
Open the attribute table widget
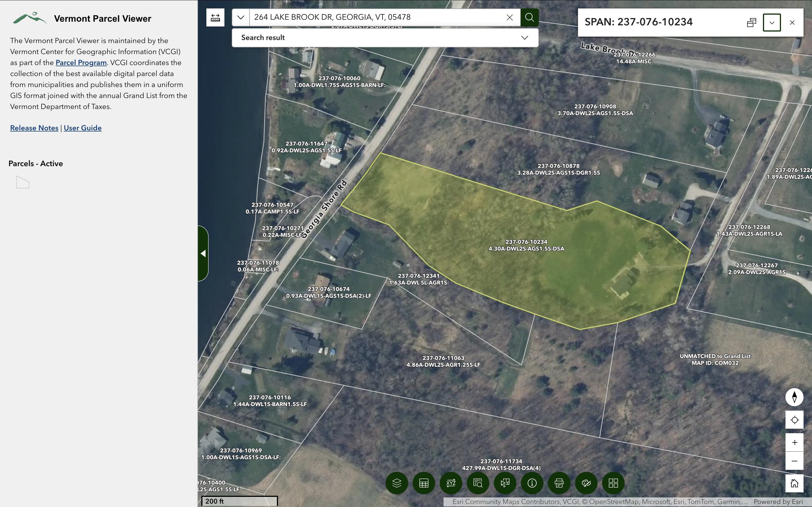point(424,483)
